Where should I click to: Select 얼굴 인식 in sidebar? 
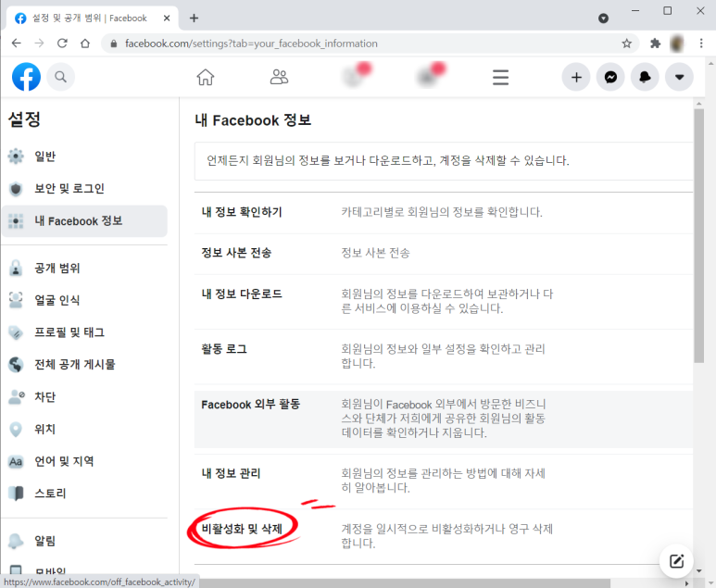click(x=84, y=300)
